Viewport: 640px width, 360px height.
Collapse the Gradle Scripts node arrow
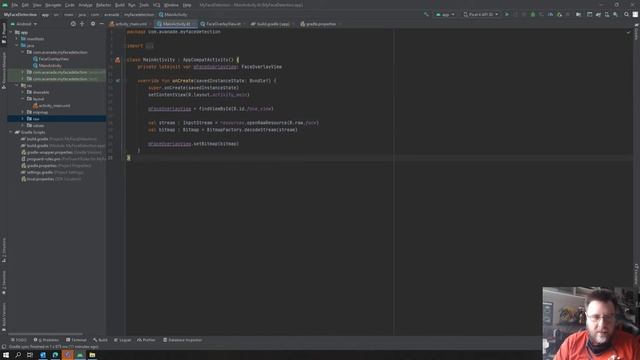(11, 132)
